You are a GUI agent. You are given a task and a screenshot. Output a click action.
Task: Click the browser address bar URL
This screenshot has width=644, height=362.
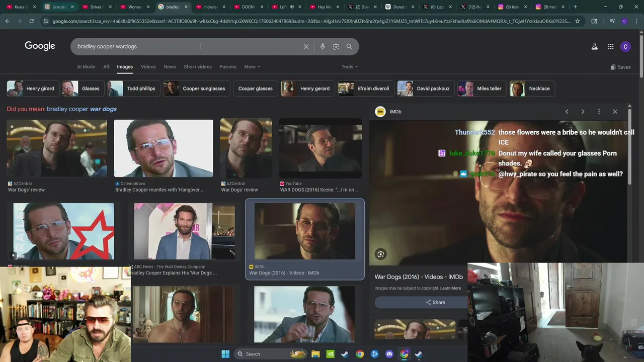pos(311,21)
